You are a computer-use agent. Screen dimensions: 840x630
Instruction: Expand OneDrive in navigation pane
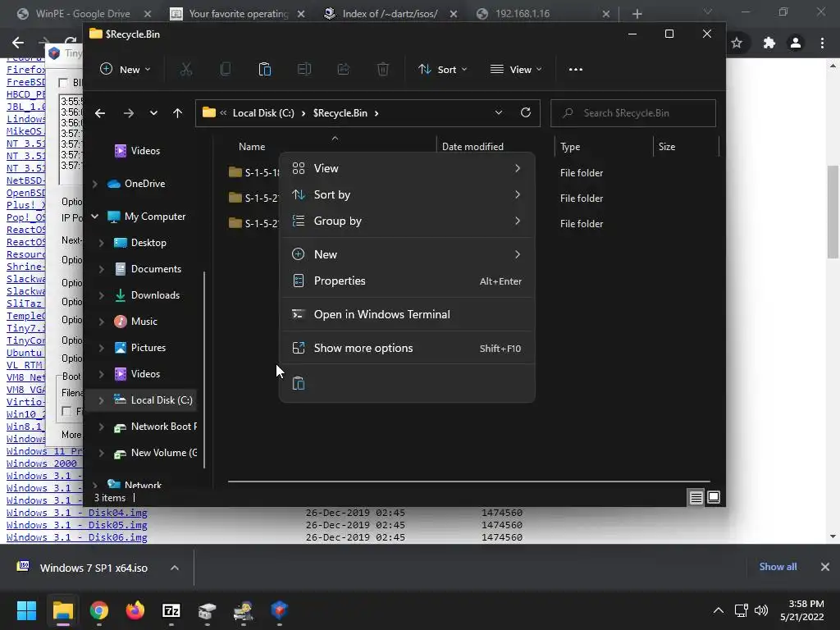click(x=95, y=184)
